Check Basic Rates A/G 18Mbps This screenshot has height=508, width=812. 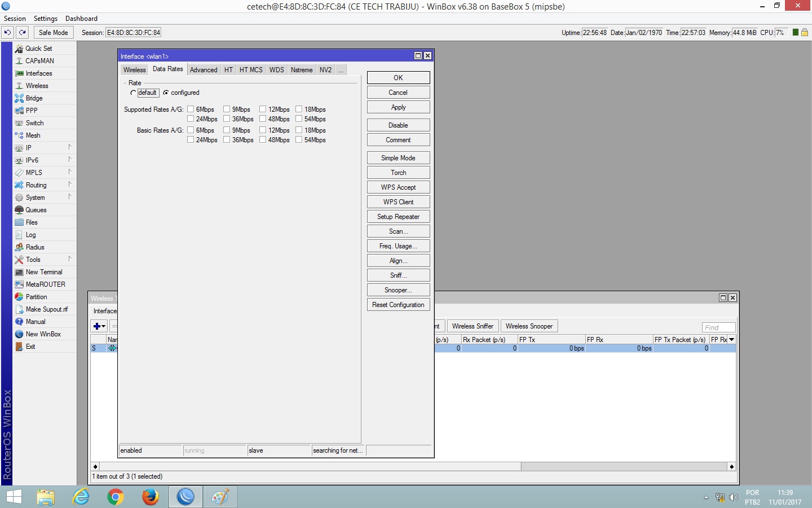click(299, 130)
